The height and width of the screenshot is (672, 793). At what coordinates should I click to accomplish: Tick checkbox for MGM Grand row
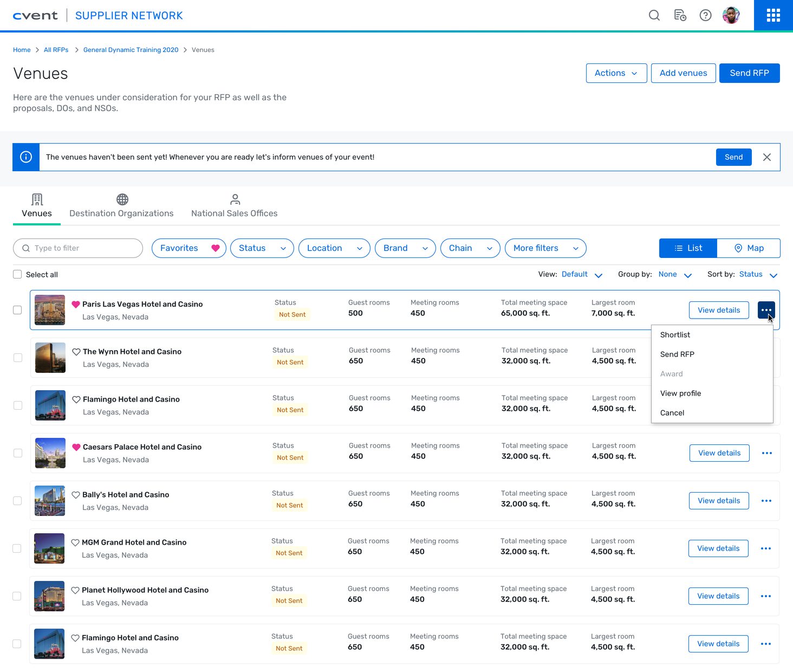coord(17,548)
